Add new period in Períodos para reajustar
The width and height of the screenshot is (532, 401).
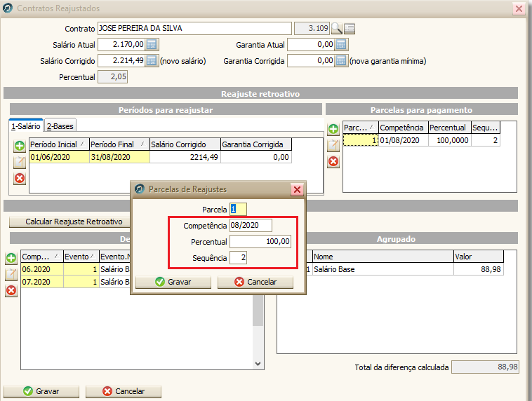[x=20, y=146]
